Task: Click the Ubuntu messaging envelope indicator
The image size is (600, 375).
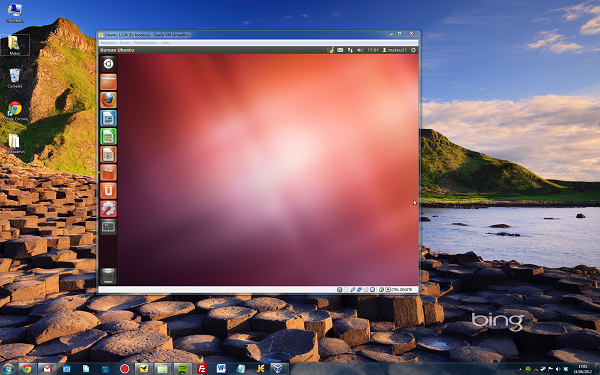Action: 340,50
